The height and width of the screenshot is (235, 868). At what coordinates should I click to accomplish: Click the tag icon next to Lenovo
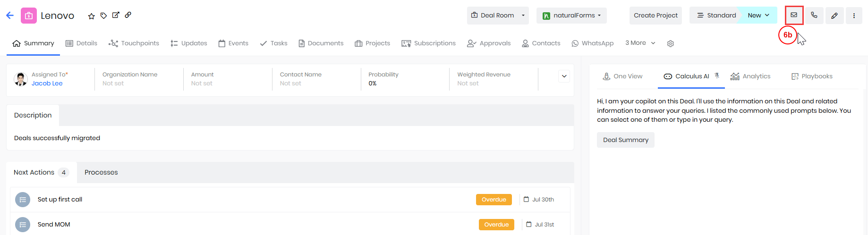tap(103, 16)
